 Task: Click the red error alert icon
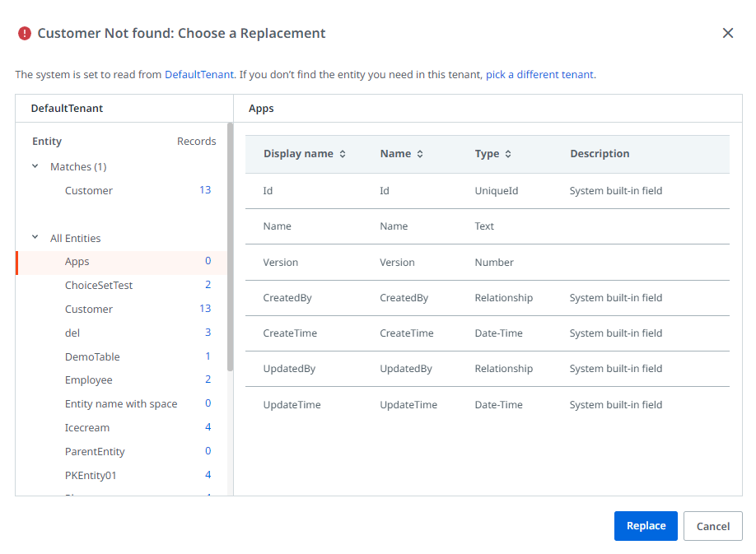(x=25, y=34)
